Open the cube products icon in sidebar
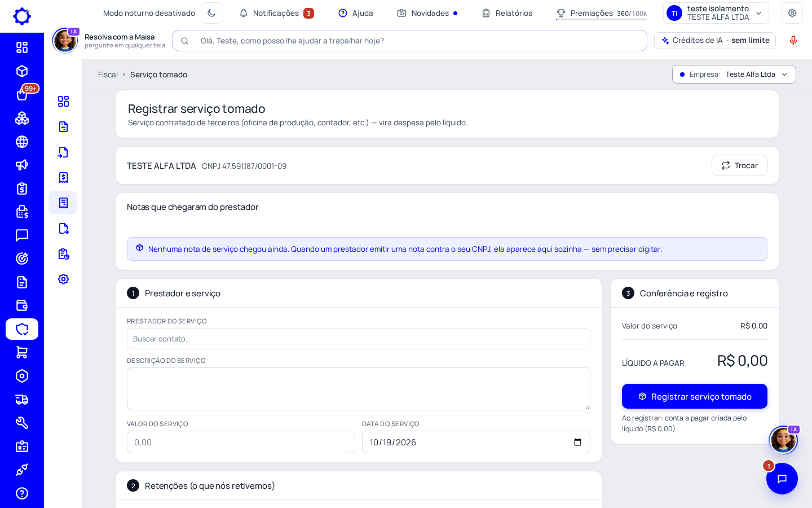 tap(22, 71)
